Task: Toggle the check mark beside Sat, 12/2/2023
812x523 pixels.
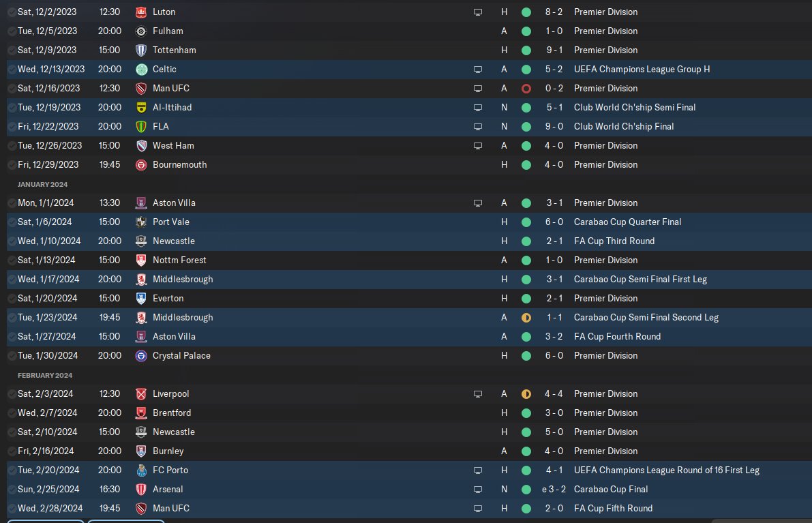Action: pyautogui.click(x=12, y=12)
